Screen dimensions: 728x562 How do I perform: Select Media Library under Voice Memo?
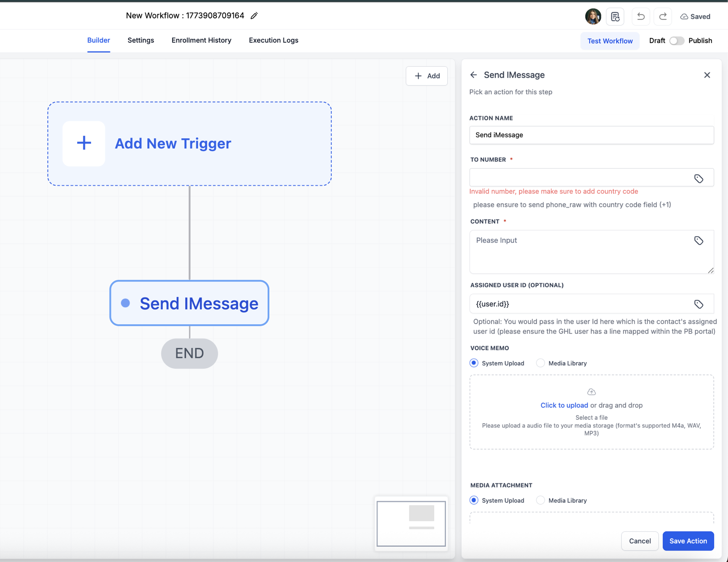[x=540, y=363]
